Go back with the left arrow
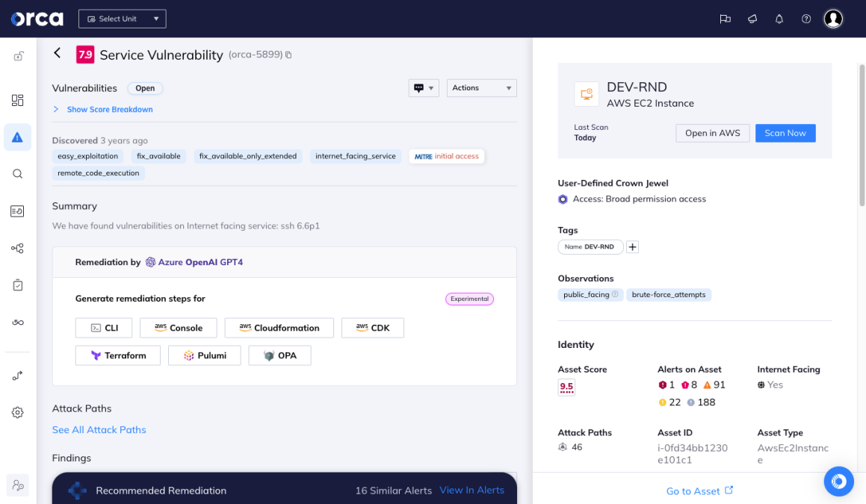 58,53
